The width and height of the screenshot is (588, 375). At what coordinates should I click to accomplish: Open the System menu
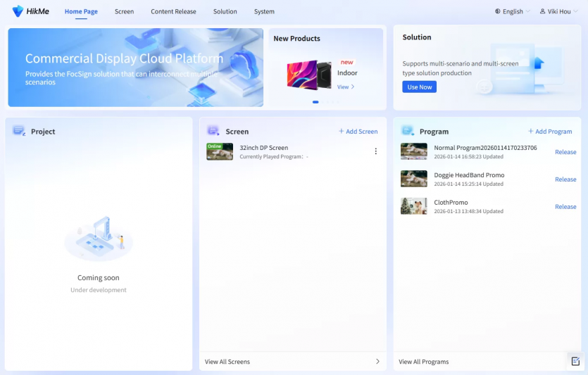[x=264, y=12]
